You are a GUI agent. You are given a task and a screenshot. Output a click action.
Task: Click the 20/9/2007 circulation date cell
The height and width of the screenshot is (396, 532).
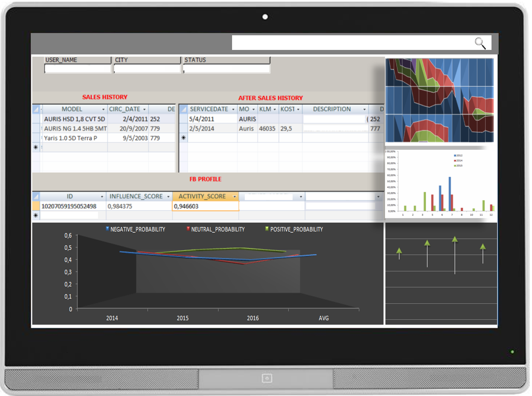(x=128, y=128)
